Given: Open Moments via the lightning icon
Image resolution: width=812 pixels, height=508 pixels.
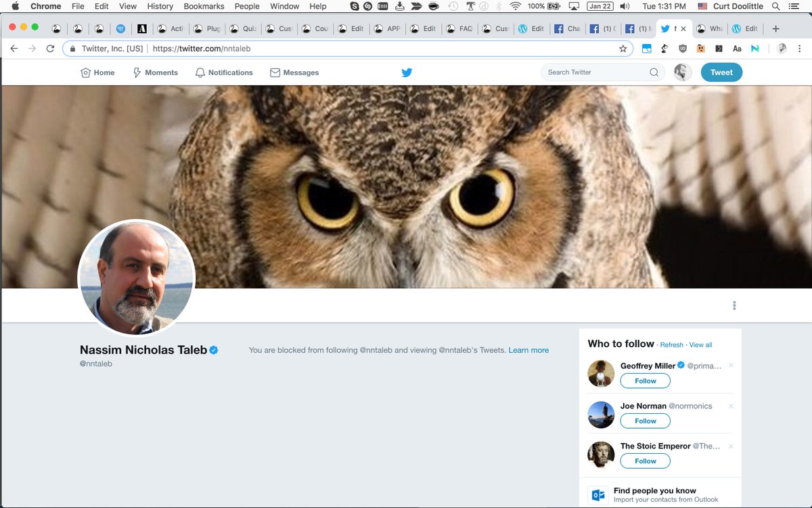Looking at the screenshot, I should 136,72.
